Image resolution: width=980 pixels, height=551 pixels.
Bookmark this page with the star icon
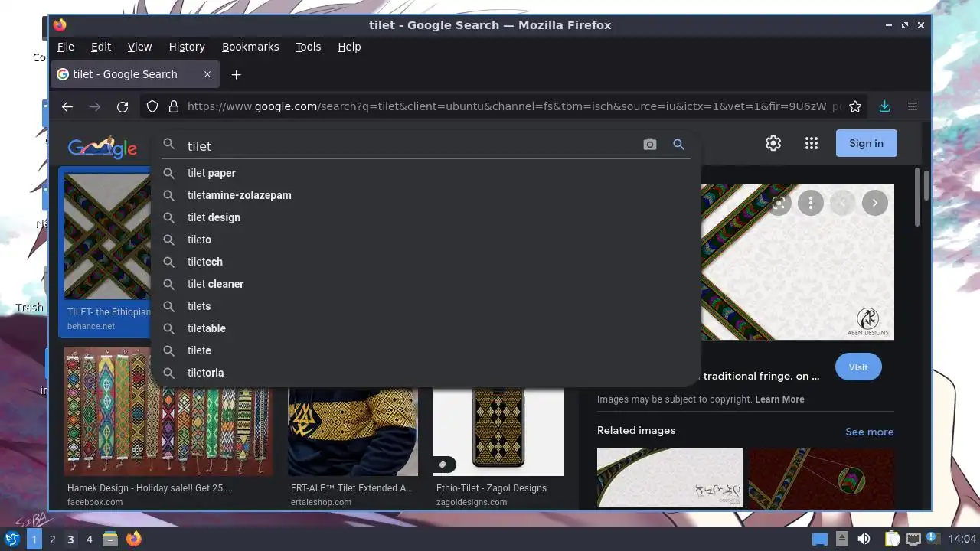[855, 107]
